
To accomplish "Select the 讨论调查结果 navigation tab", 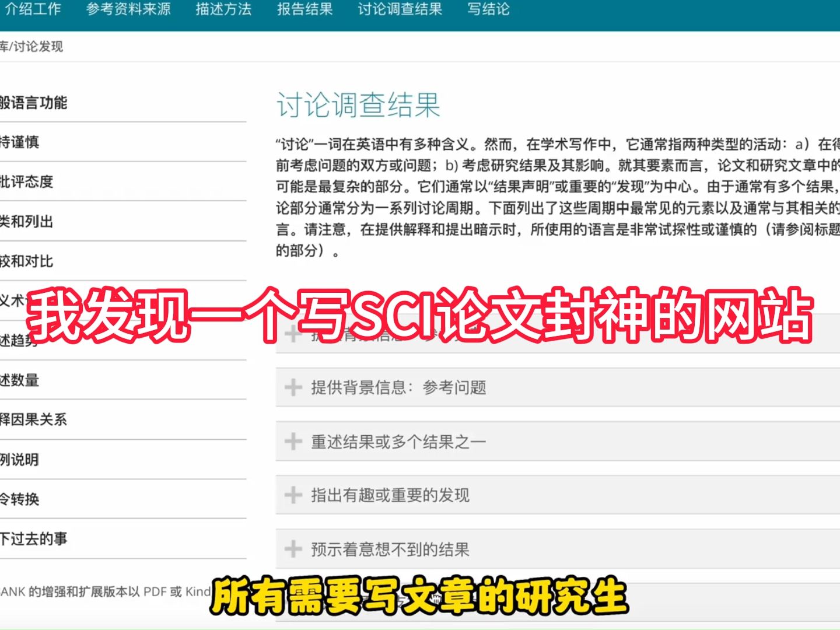I will tap(400, 9).
